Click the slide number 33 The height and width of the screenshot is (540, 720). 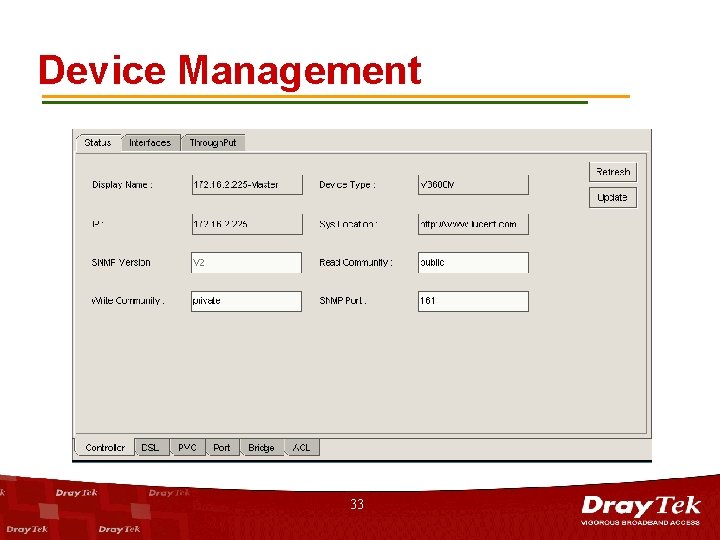tap(357, 504)
